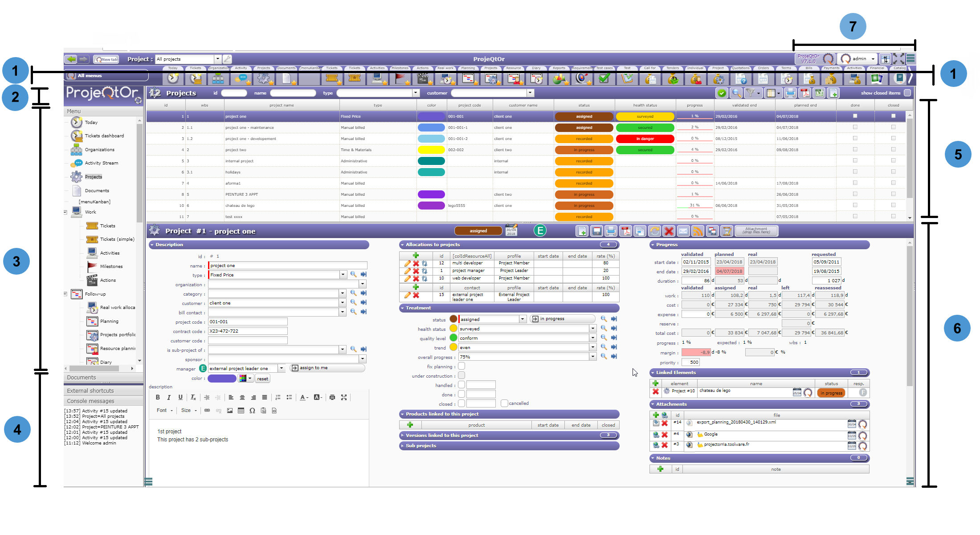
Task: Check the fix planning checkbox
Action: pos(461,366)
